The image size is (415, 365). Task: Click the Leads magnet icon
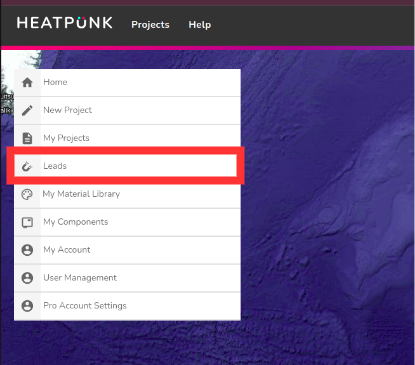point(27,166)
